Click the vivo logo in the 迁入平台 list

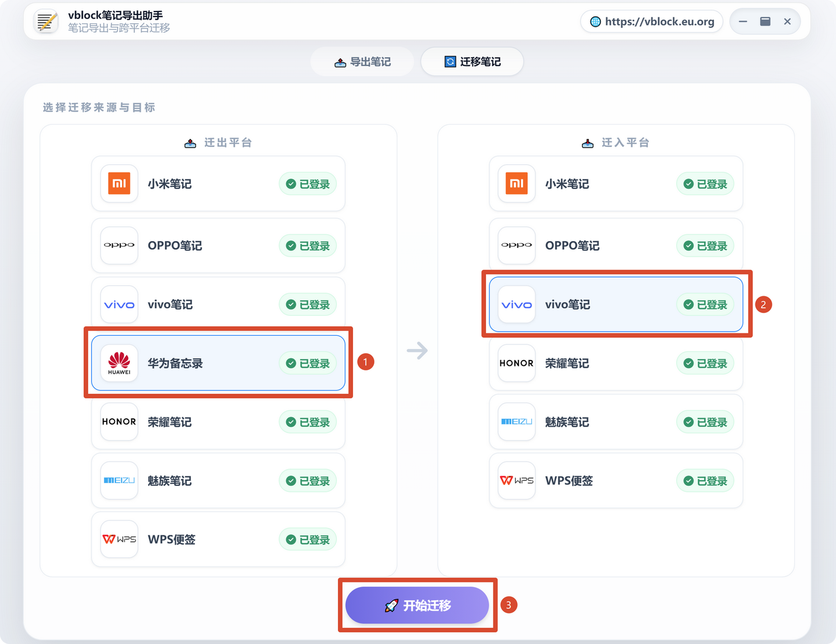[517, 304]
